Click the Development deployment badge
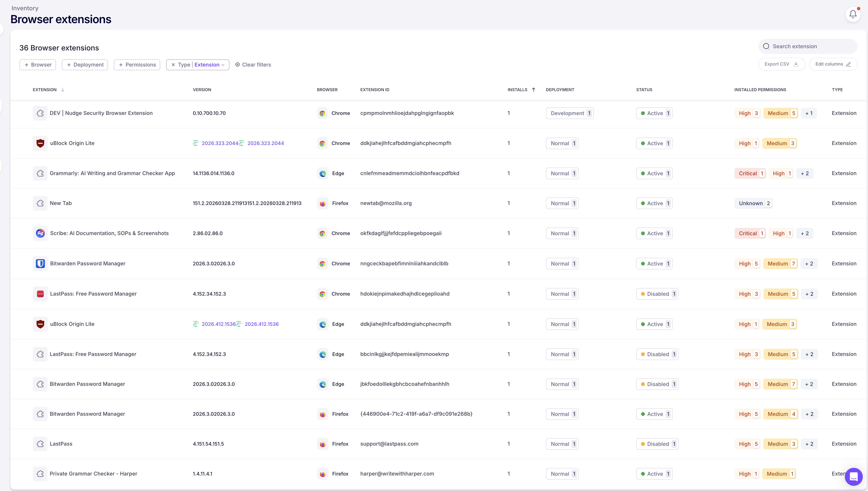 point(570,113)
